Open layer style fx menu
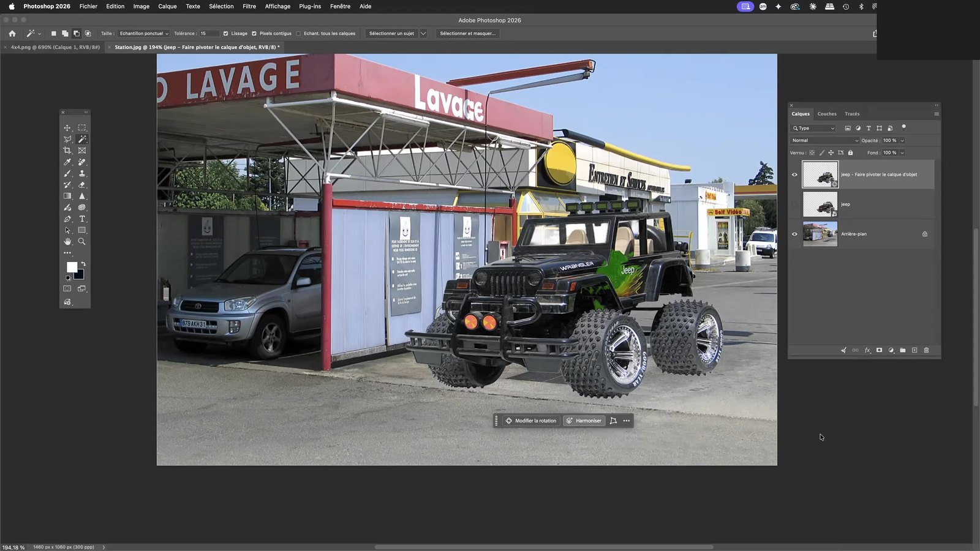This screenshot has width=980, height=551. click(867, 350)
